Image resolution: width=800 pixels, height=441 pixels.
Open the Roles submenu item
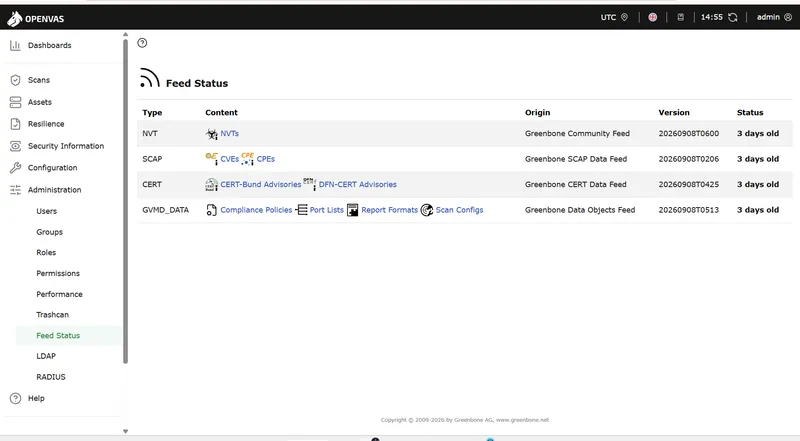click(x=46, y=253)
